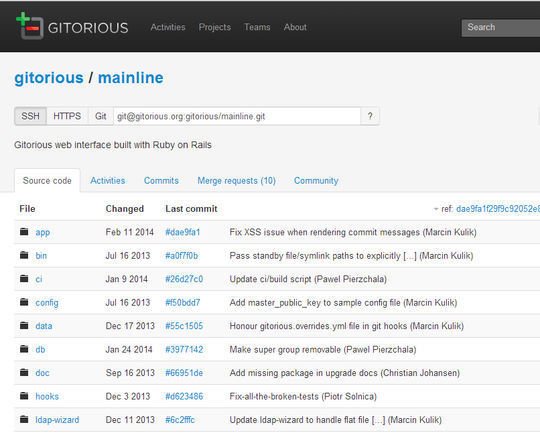Open the ref dae9fa1f29f9c92052 hash link
Image resolution: width=540 pixels, height=435 pixels.
pos(498,209)
